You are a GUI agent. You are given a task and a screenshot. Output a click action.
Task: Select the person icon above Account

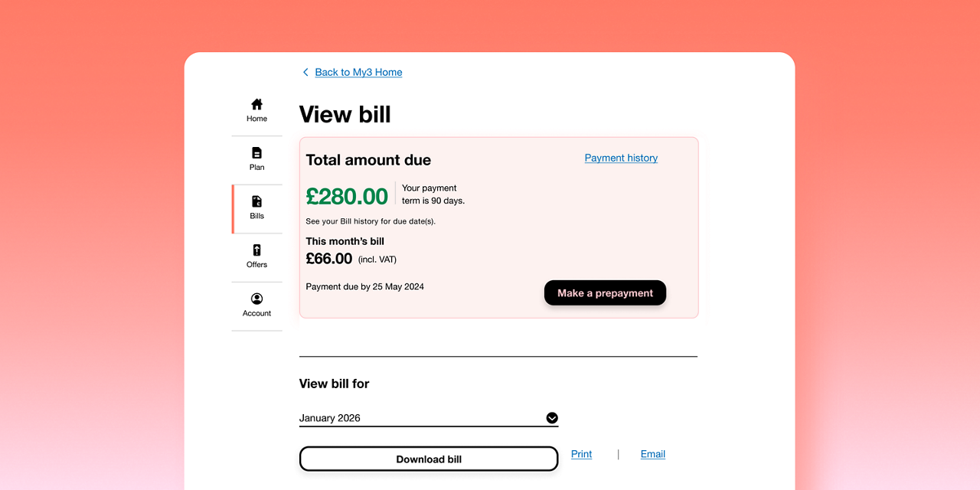[256, 299]
